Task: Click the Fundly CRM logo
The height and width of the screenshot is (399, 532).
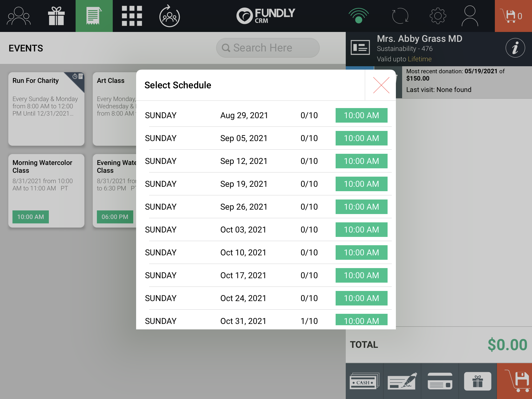Action: [266, 16]
